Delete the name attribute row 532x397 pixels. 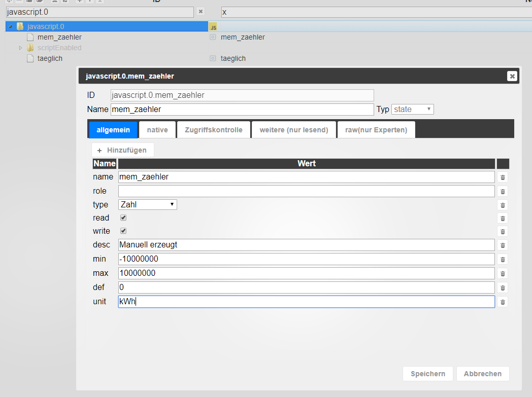click(503, 177)
